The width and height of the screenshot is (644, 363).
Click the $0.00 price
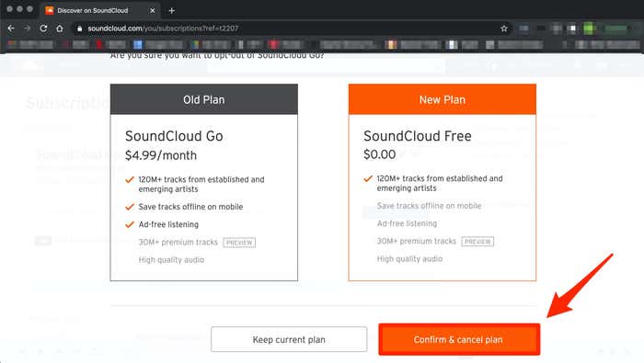tap(379, 154)
